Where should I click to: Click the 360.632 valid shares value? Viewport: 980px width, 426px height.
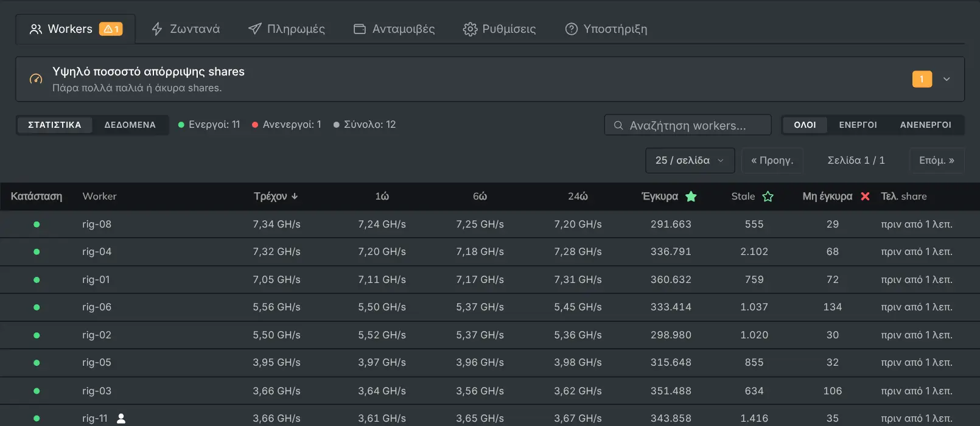[x=671, y=280]
